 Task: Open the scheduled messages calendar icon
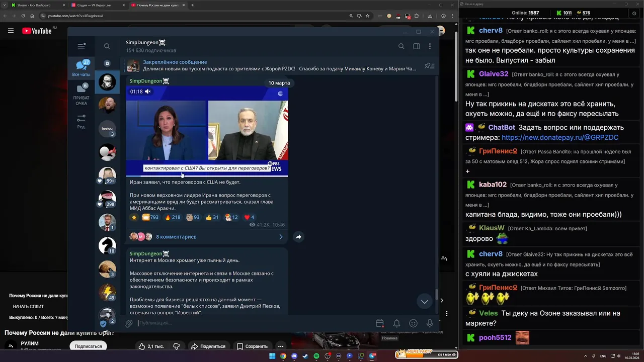(x=380, y=323)
